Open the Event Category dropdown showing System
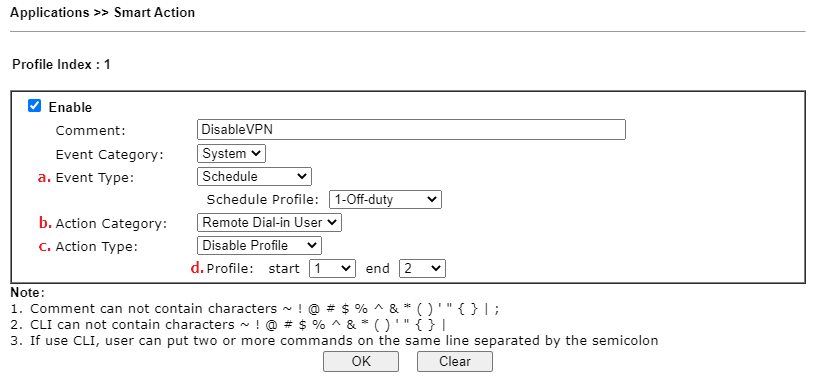The image size is (818, 380). pyautogui.click(x=232, y=154)
